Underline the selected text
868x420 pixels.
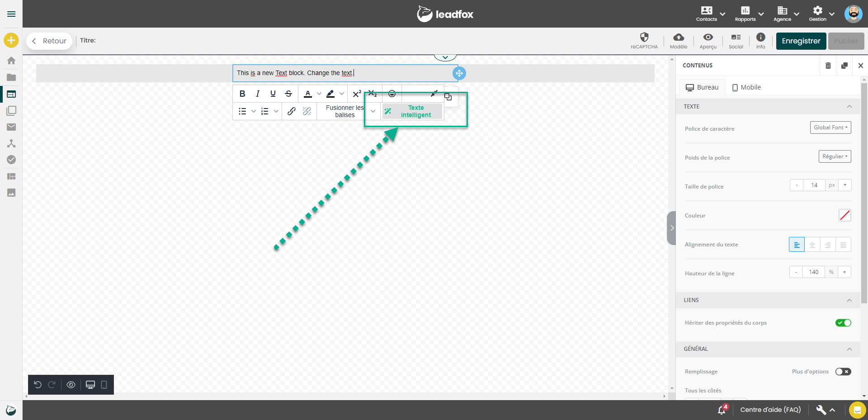[273, 94]
